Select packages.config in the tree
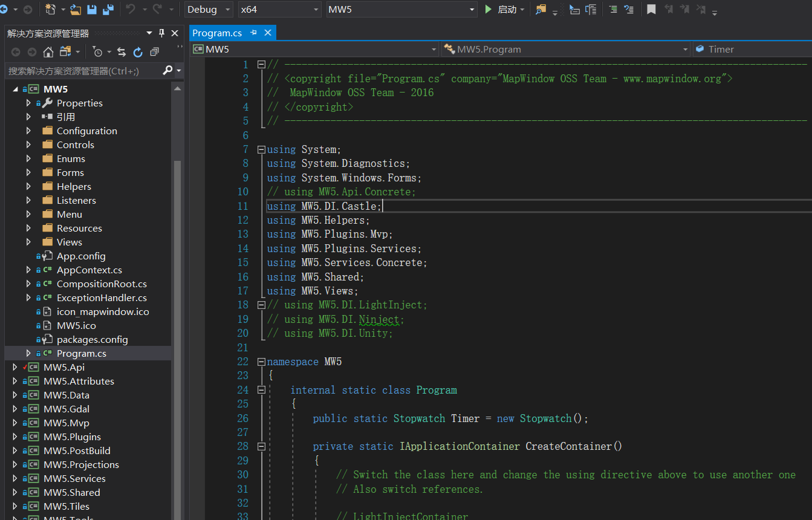 93,339
